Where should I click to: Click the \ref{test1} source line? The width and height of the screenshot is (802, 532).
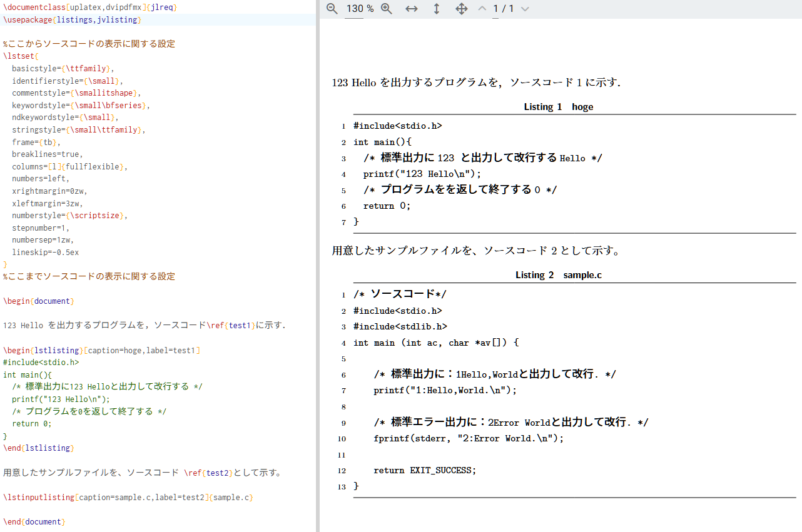(x=145, y=326)
